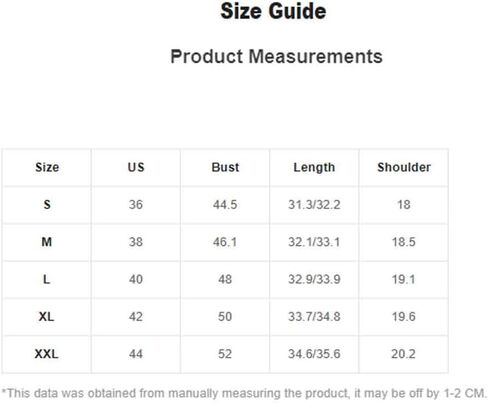The height and width of the screenshot is (403, 488).
Task: Select bust value 46.1 cell
Action: [225, 242]
